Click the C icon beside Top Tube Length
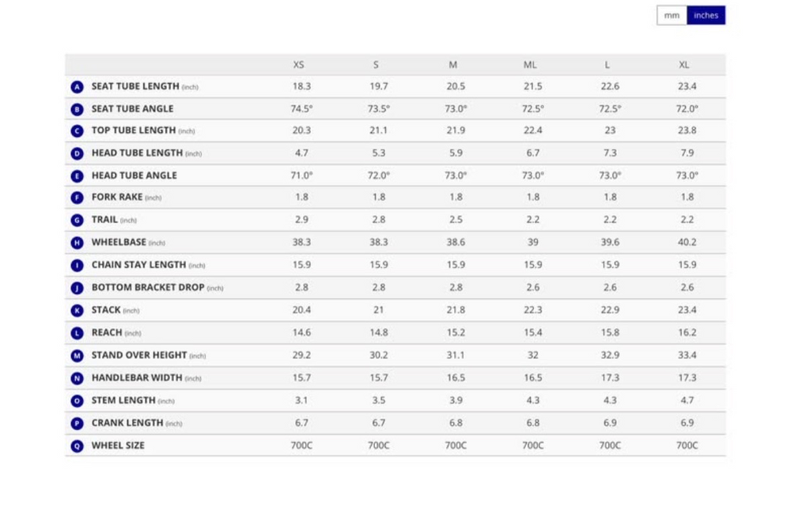791x532 pixels. (78, 131)
